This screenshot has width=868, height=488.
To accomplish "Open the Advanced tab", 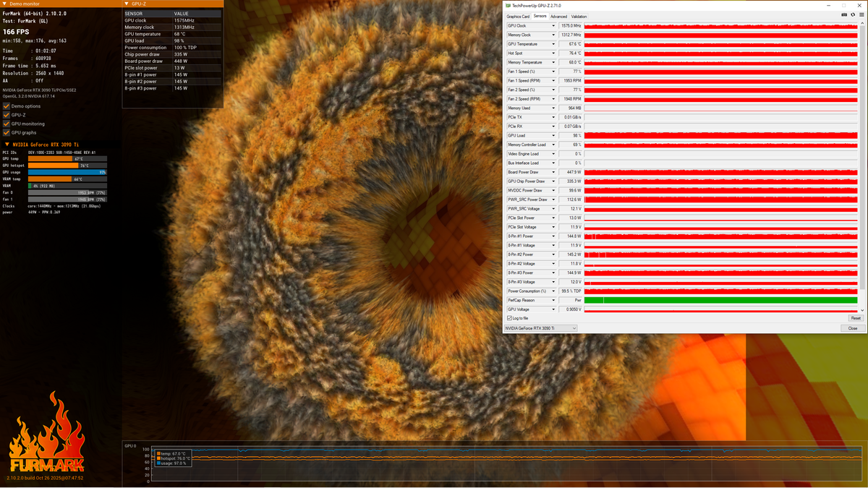I will [558, 16].
